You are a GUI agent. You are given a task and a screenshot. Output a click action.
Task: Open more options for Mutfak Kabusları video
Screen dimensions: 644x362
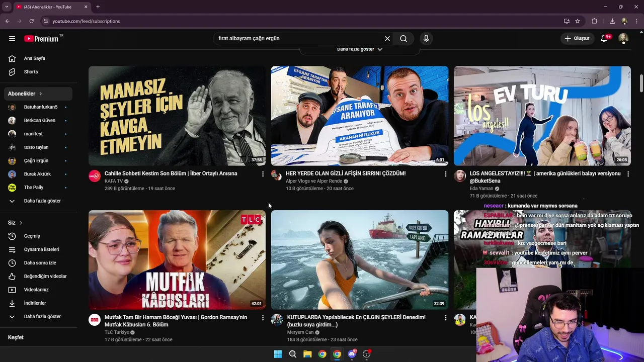pyautogui.click(x=263, y=318)
